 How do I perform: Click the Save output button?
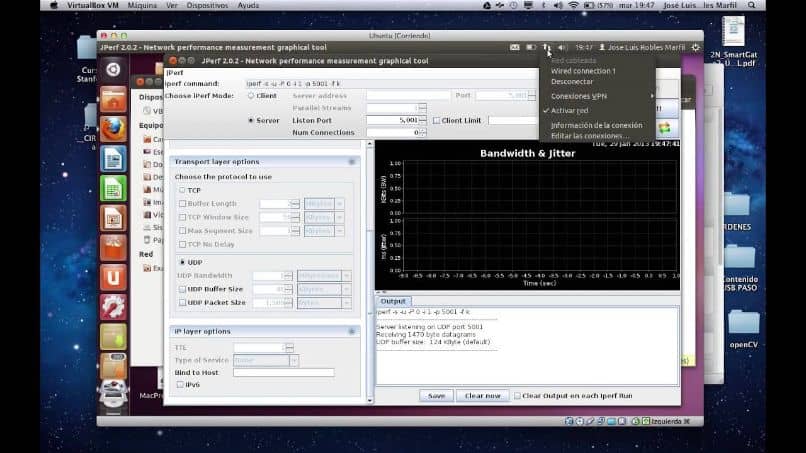(436, 395)
